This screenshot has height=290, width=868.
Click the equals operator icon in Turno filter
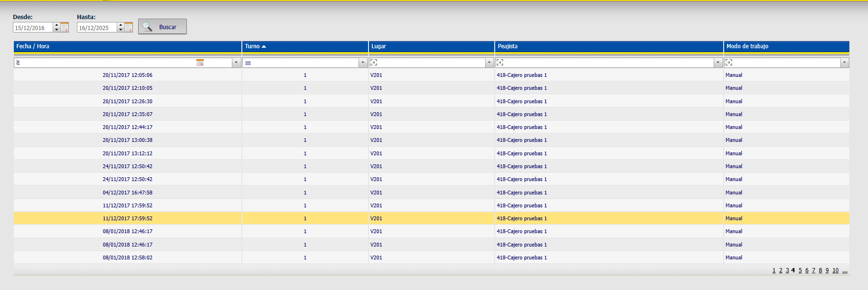tap(248, 63)
